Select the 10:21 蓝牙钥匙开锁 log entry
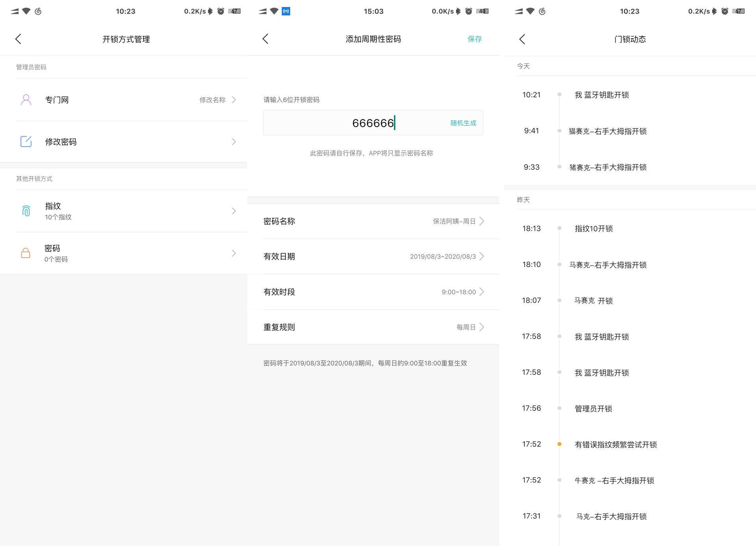 tap(601, 95)
